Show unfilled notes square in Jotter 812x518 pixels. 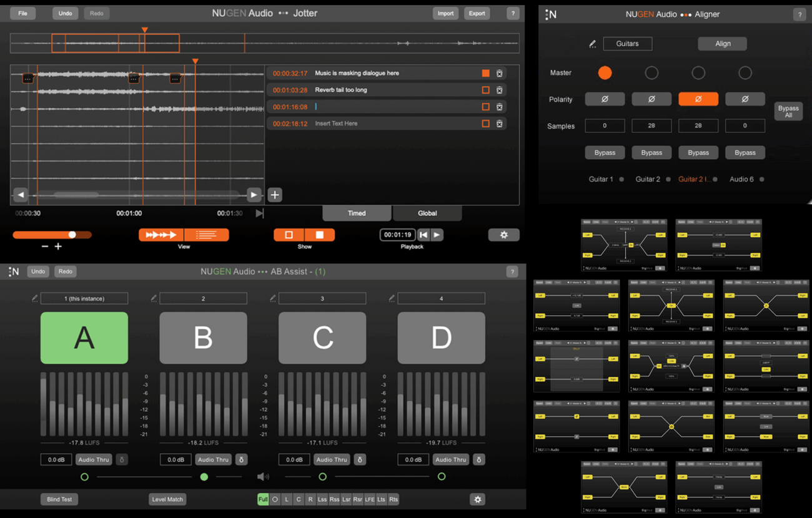pos(289,235)
